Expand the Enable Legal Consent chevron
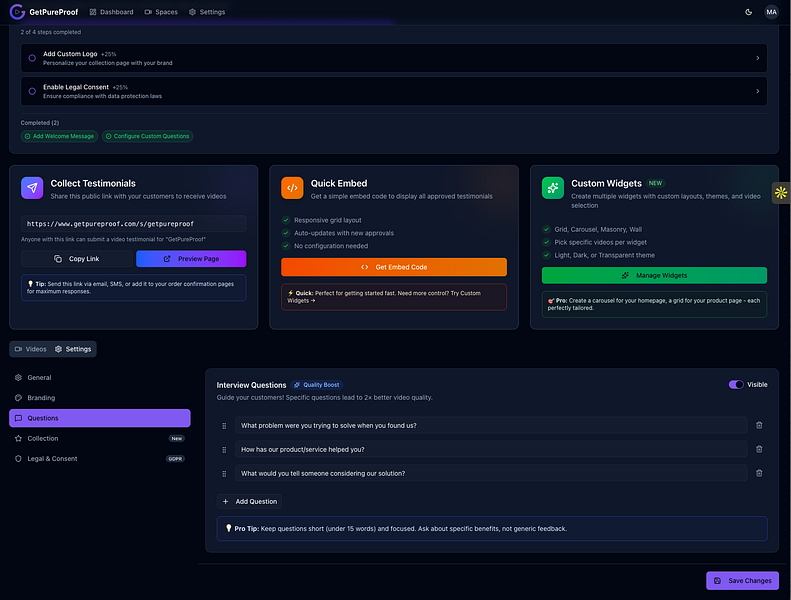The width and height of the screenshot is (791, 600). 757,91
